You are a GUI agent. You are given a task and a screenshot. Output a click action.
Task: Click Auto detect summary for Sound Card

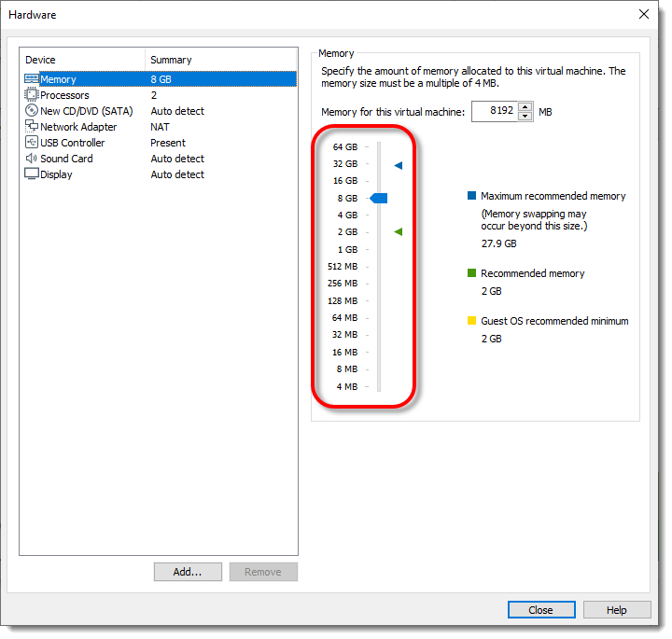click(177, 159)
